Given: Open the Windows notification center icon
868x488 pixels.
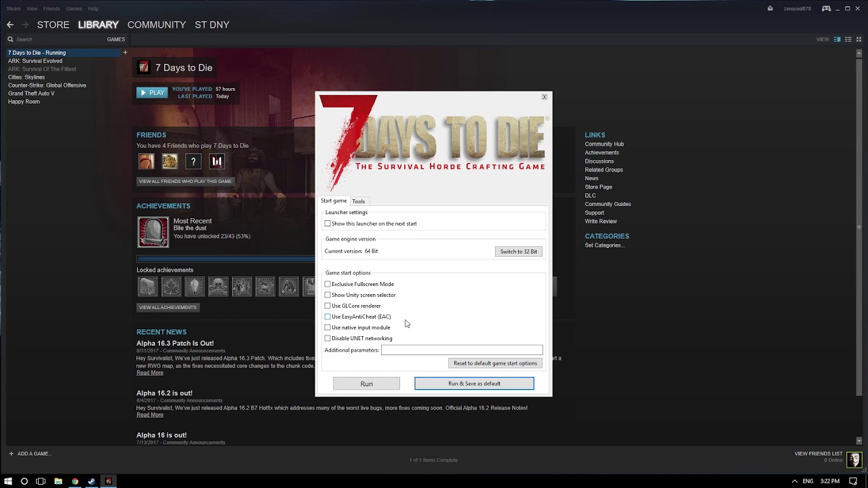Looking at the screenshot, I should click(853, 481).
